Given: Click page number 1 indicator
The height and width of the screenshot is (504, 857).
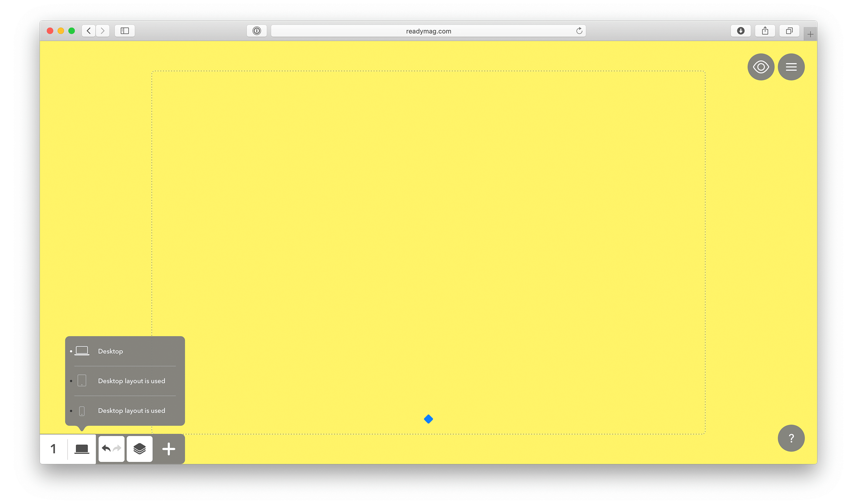Looking at the screenshot, I should [54, 448].
